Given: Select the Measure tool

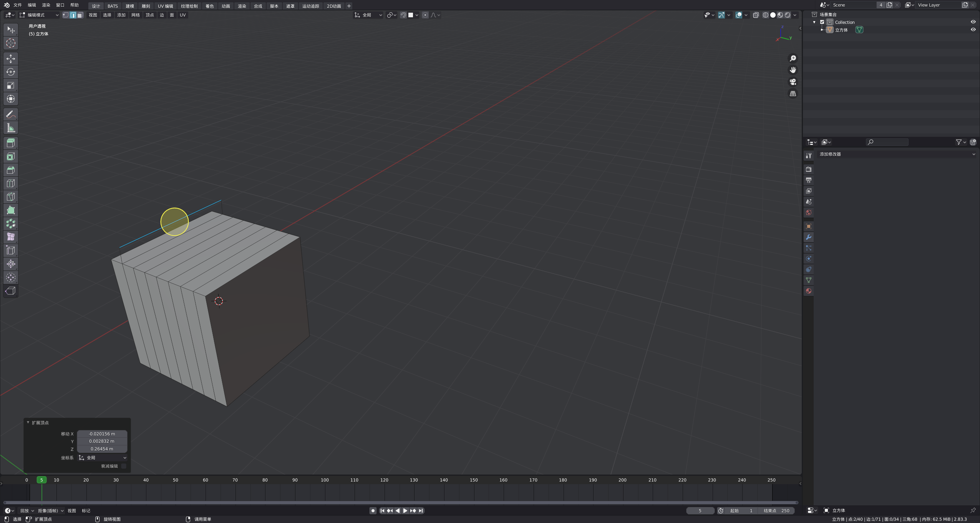Looking at the screenshot, I should [x=11, y=128].
